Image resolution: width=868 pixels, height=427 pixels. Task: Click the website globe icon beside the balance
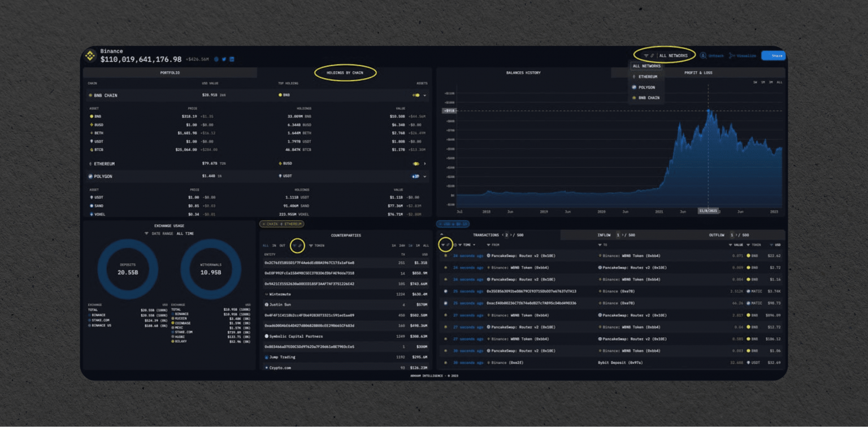click(x=216, y=58)
